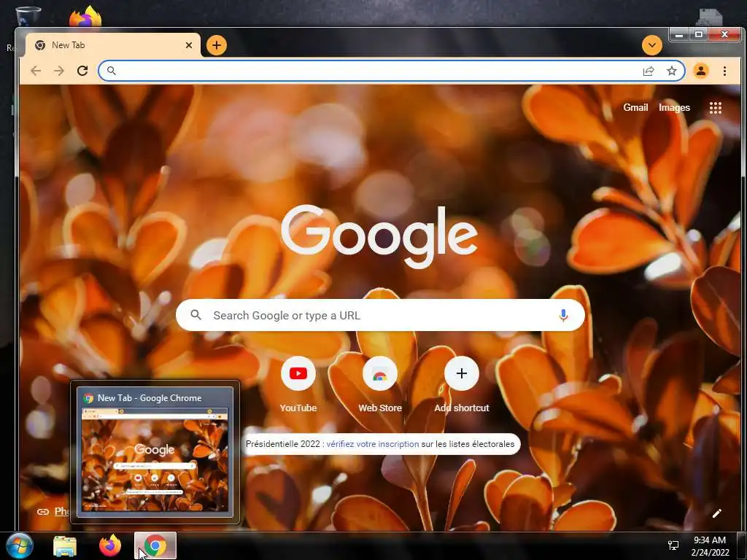This screenshot has height=560, width=747.
Task: Open the Chrome profile avatar menu
Action: pyautogui.click(x=701, y=71)
